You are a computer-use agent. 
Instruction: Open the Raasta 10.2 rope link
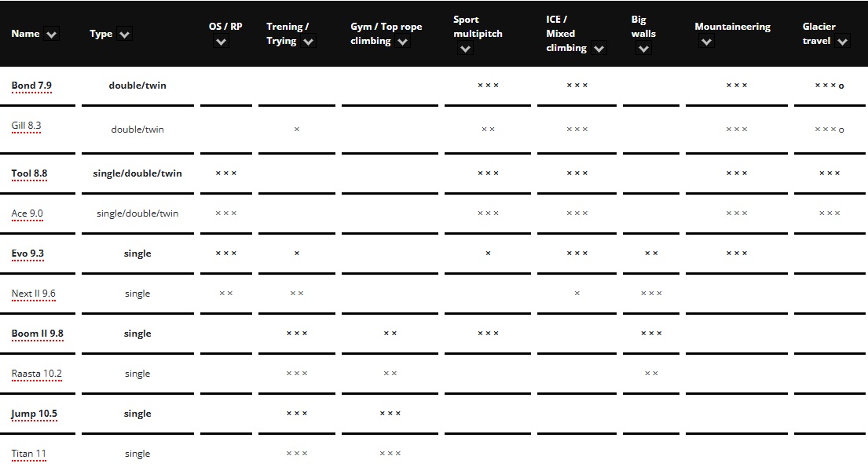37,374
